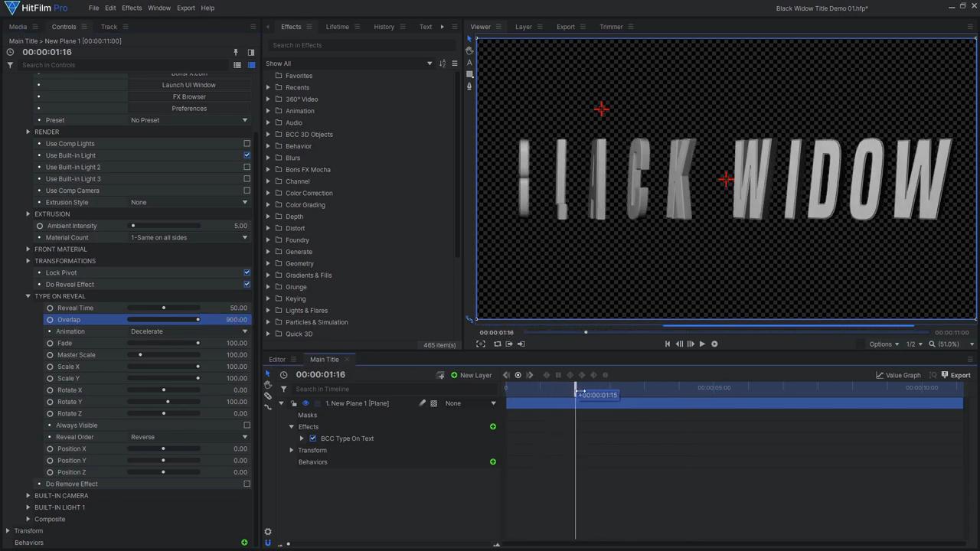
Task: Open the Window menu
Action: (x=159, y=8)
